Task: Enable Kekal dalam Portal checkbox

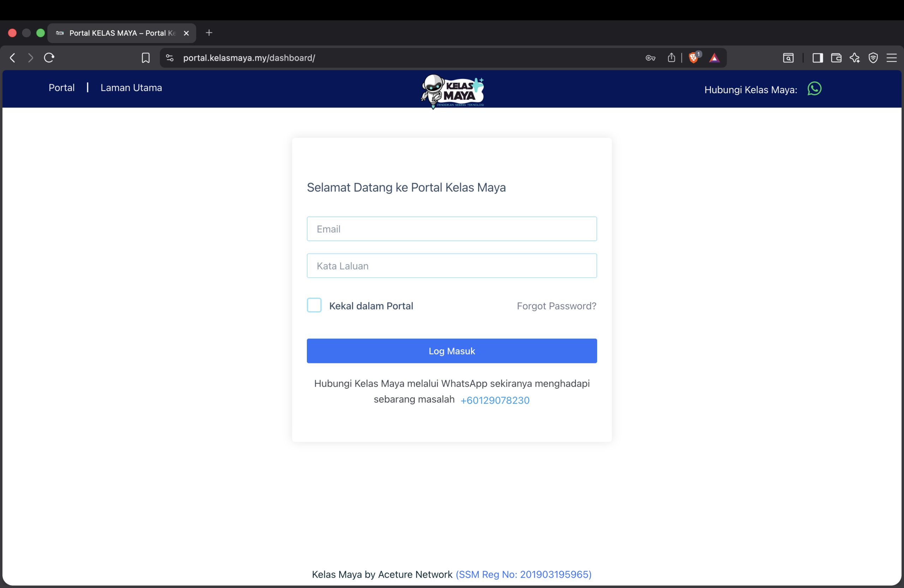Action: tap(314, 305)
